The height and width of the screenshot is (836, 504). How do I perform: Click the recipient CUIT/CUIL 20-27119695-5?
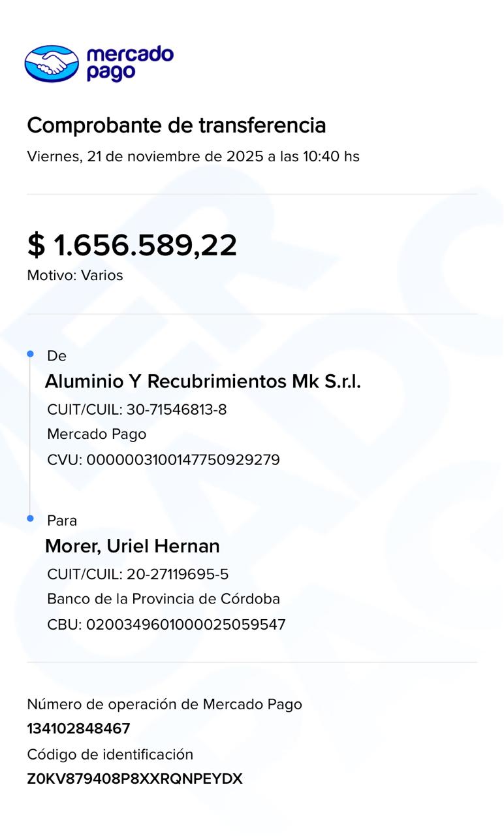coord(138,575)
